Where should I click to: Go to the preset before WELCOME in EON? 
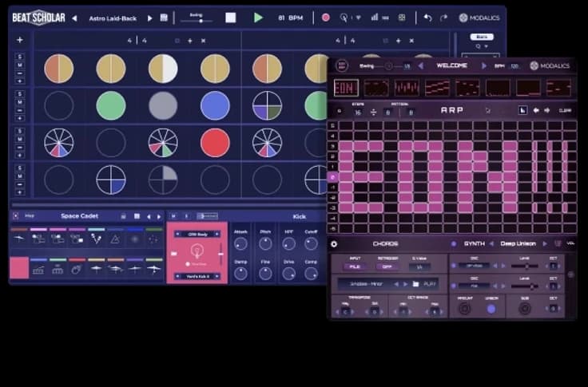(x=421, y=66)
